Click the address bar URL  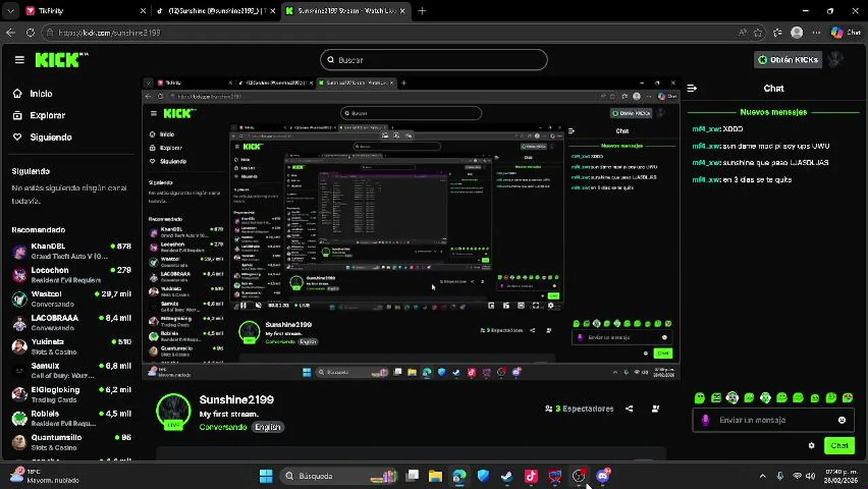click(x=109, y=33)
